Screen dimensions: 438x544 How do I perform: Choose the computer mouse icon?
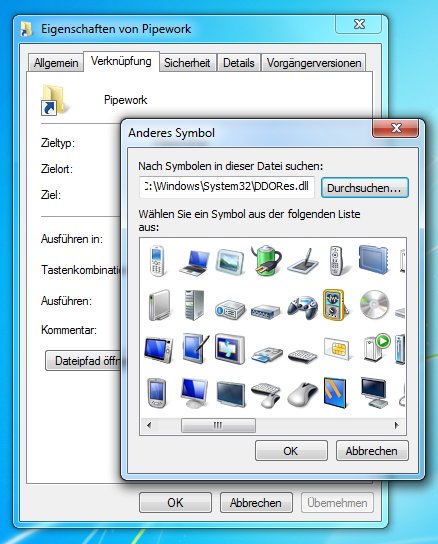[302, 395]
